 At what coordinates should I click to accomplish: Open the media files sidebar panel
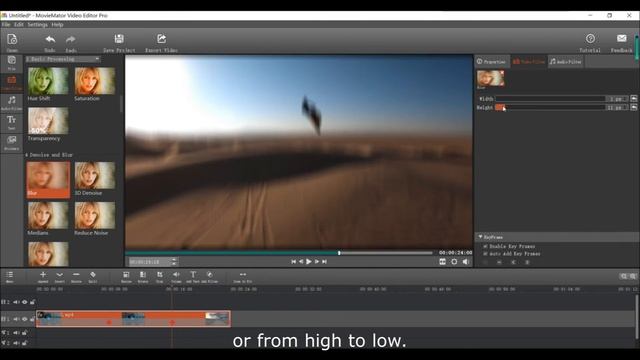click(x=11, y=62)
